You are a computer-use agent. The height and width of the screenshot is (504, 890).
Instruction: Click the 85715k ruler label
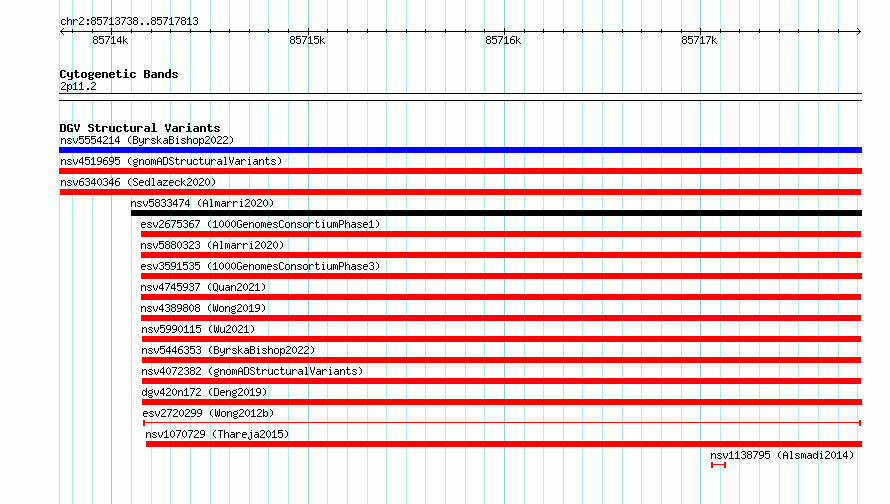[307, 40]
